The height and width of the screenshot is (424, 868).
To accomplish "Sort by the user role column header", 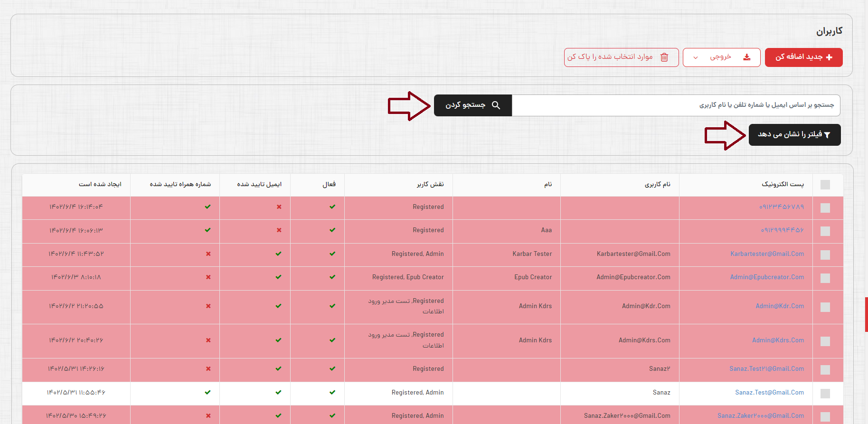I will (x=430, y=184).
